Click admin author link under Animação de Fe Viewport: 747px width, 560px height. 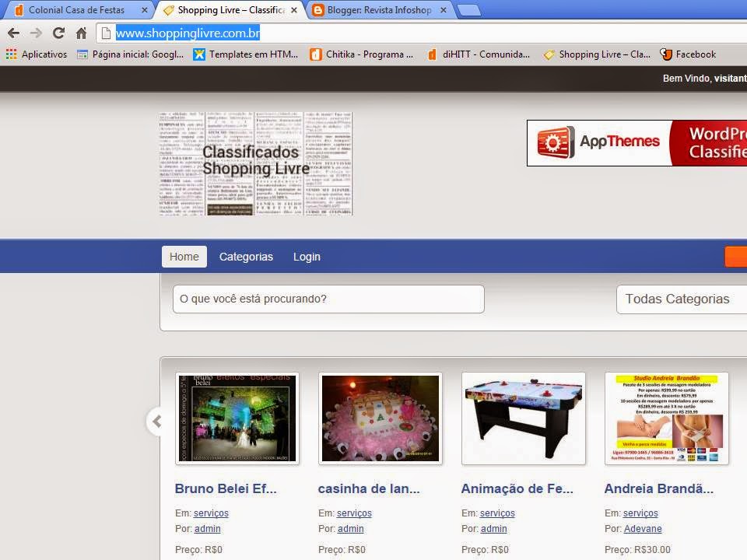(494, 529)
